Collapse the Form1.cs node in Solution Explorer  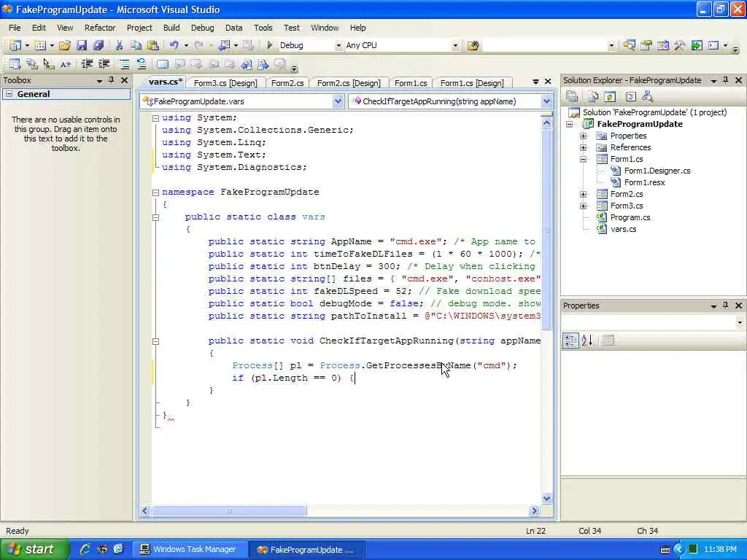click(x=583, y=159)
